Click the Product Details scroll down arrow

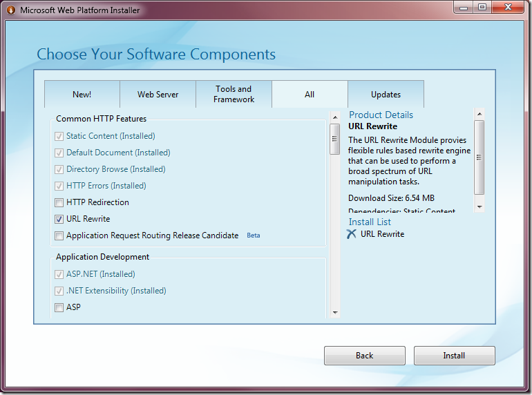tap(479, 207)
